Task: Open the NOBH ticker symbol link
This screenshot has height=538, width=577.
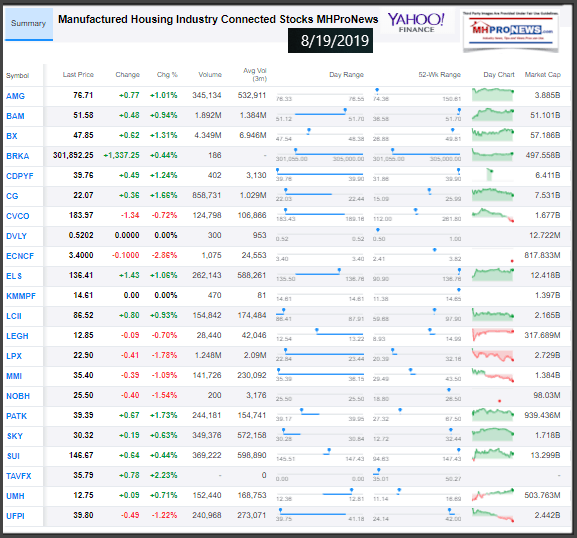Action: [18, 396]
